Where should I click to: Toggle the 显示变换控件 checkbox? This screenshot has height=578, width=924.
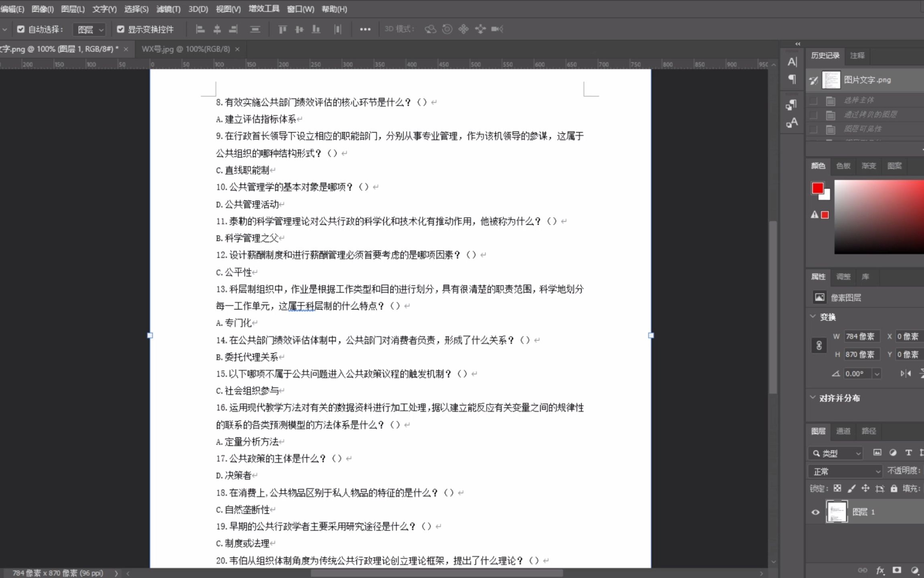pyautogui.click(x=120, y=29)
